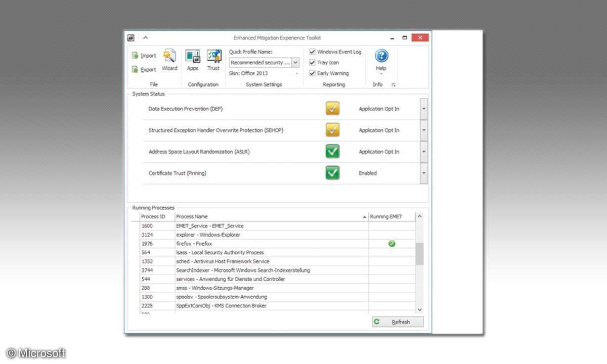Click the Certificate Trust green check icon
This screenshot has height=364, width=607.
pos(332,173)
